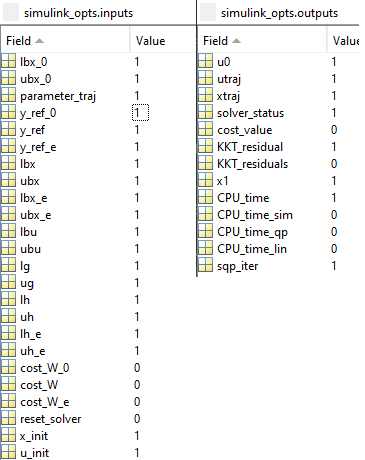Select the cost_value value cell
Viewport: 365px width, 460px height.
(334, 130)
